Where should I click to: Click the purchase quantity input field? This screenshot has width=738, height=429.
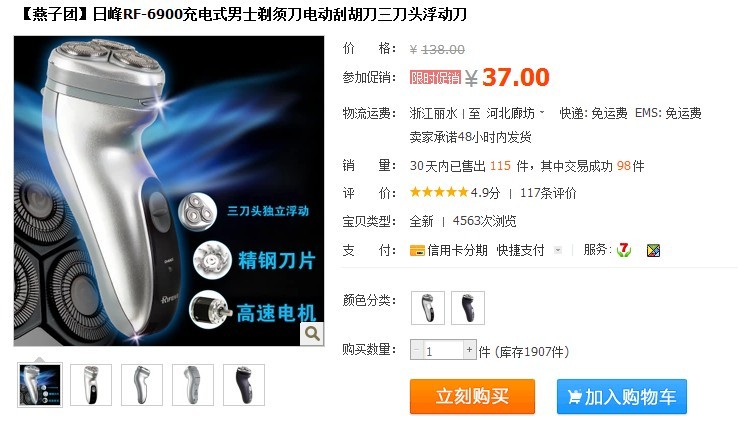coord(443,350)
